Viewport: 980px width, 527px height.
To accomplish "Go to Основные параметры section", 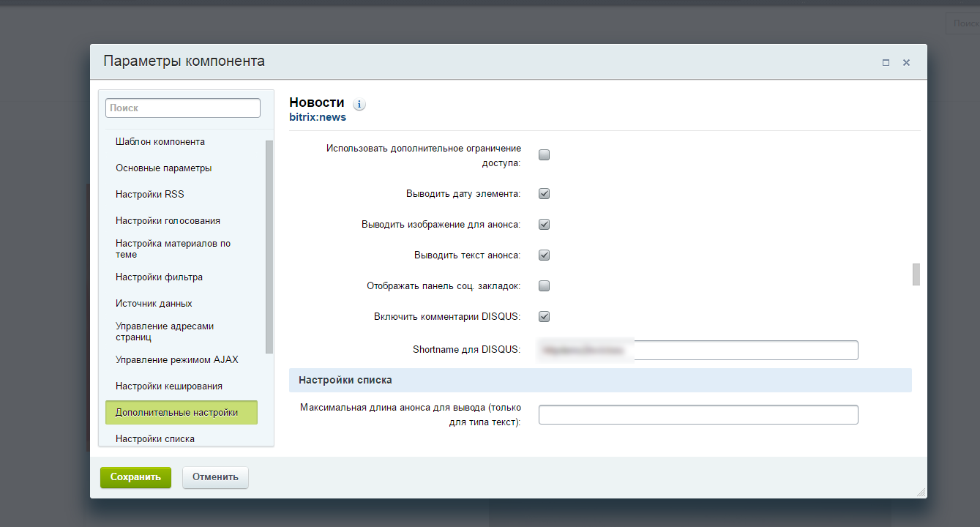I will pyautogui.click(x=163, y=168).
